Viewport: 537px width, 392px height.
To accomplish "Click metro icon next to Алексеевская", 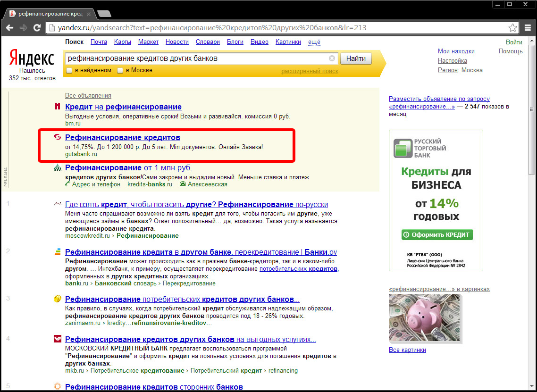I will [183, 184].
